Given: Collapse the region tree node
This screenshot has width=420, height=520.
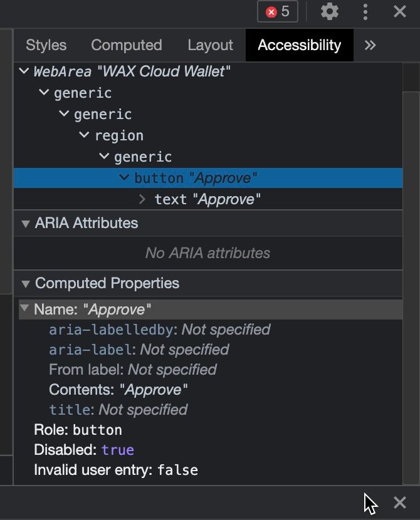Looking at the screenshot, I should tap(85, 135).
